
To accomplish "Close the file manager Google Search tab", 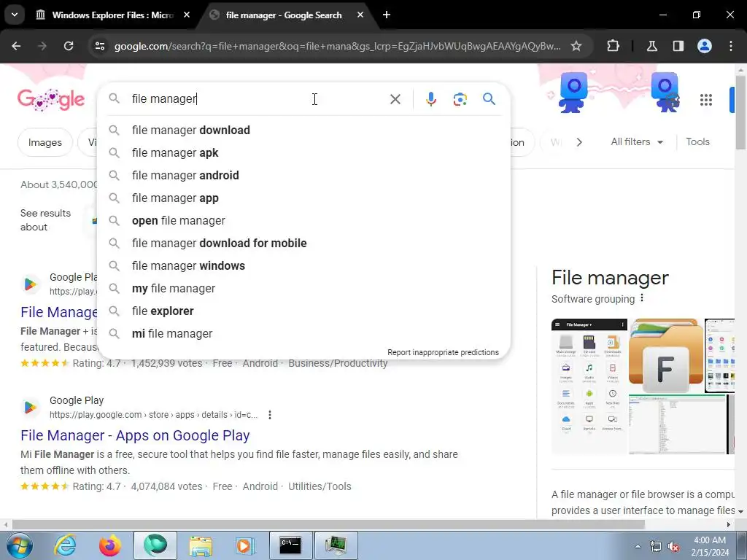I will coord(360,15).
